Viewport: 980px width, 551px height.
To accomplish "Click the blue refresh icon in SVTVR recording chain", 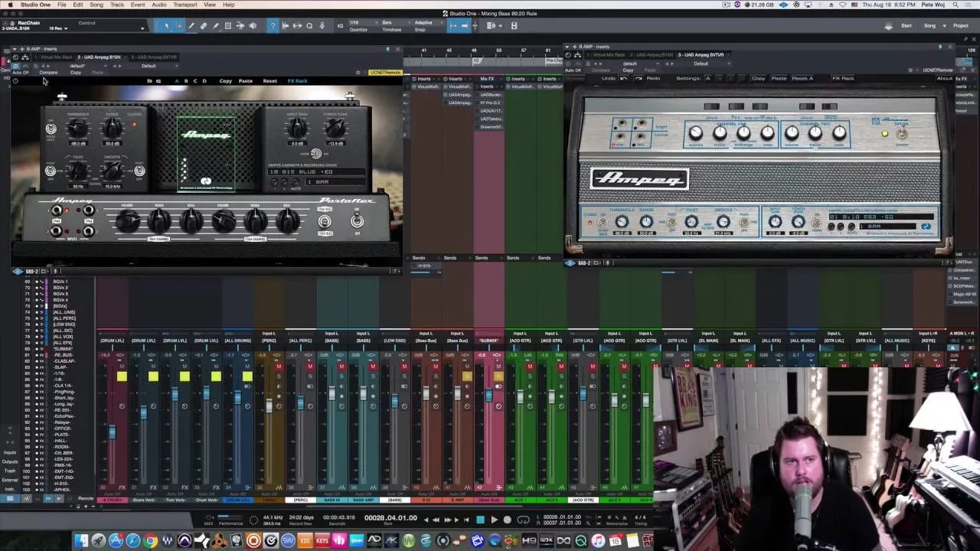I will [926, 227].
